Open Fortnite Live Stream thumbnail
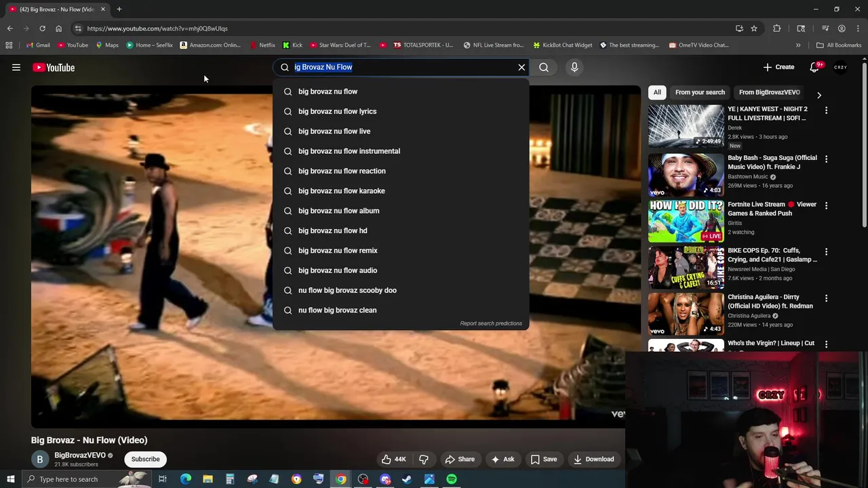This screenshot has height=488, width=868. (686, 221)
